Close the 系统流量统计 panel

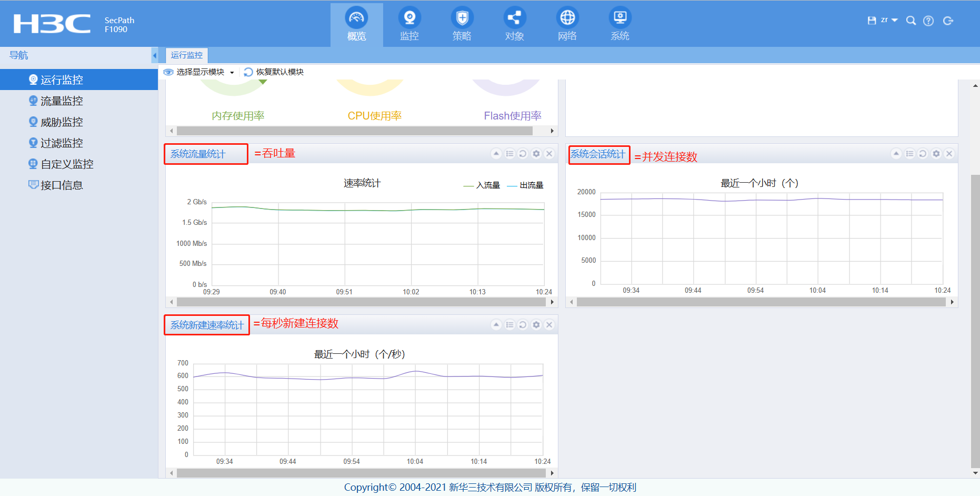coord(549,154)
